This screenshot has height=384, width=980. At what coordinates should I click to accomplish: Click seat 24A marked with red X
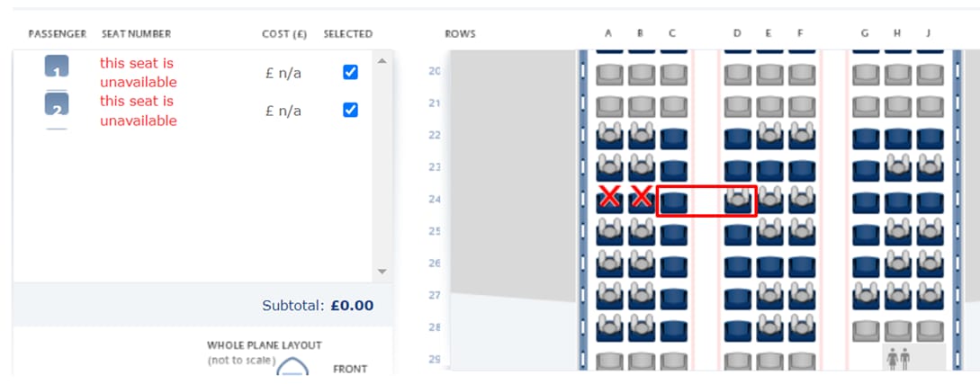609,200
